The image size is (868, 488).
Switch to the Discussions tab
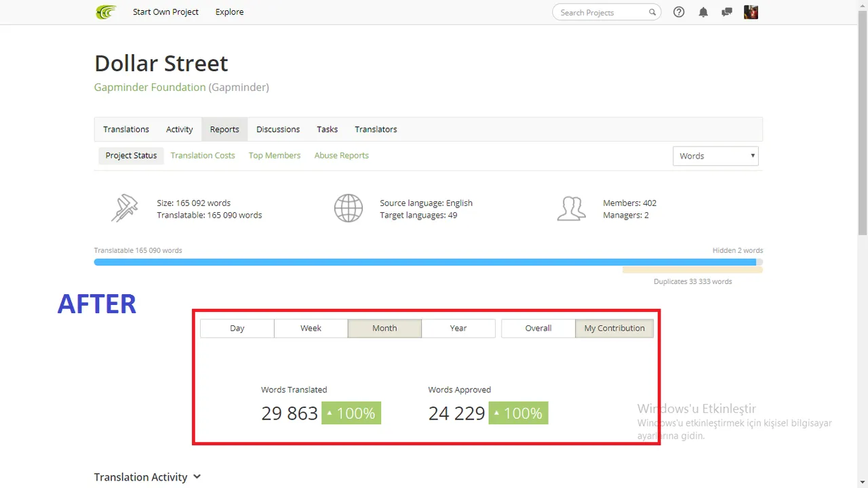[x=278, y=129]
